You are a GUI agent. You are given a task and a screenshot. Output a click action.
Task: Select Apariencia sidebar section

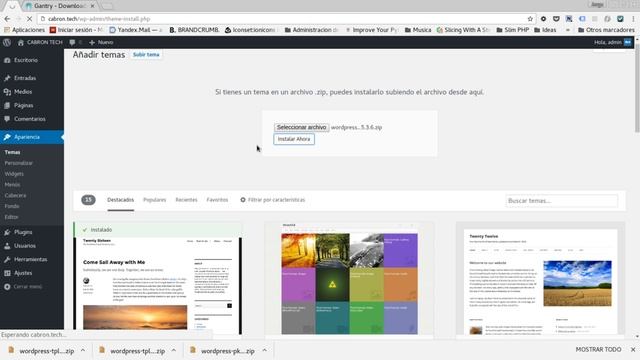[32, 137]
